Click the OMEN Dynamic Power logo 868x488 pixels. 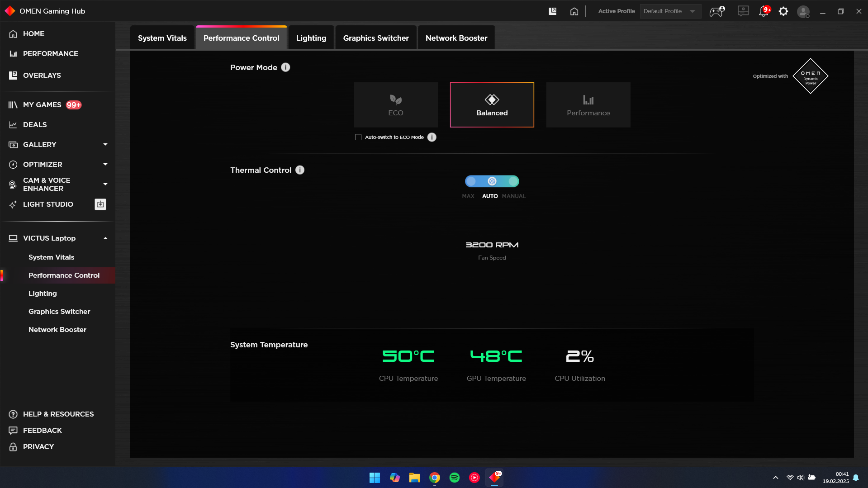pyautogui.click(x=811, y=76)
